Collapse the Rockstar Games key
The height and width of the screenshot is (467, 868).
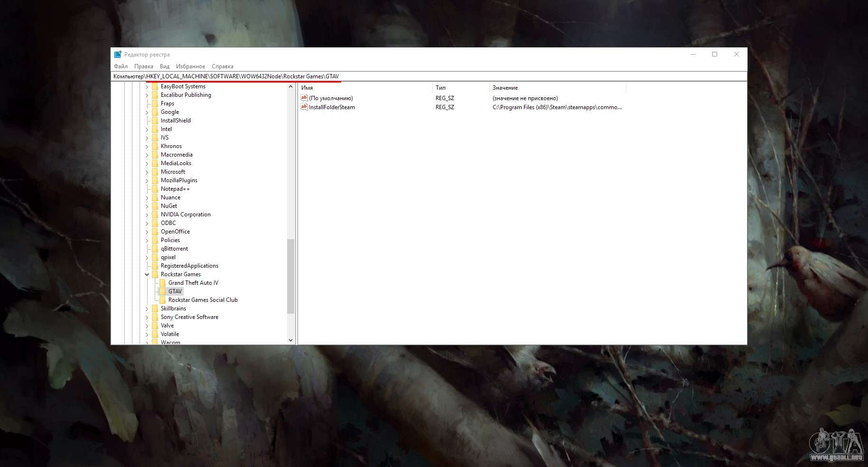point(147,274)
